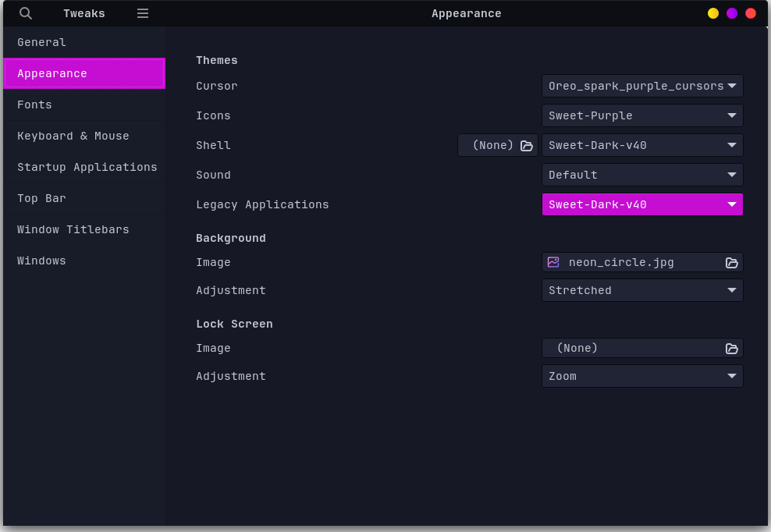Click the (None) Shell theme clear button
This screenshot has height=532, width=771.
pyautogui.click(x=492, y=145)
